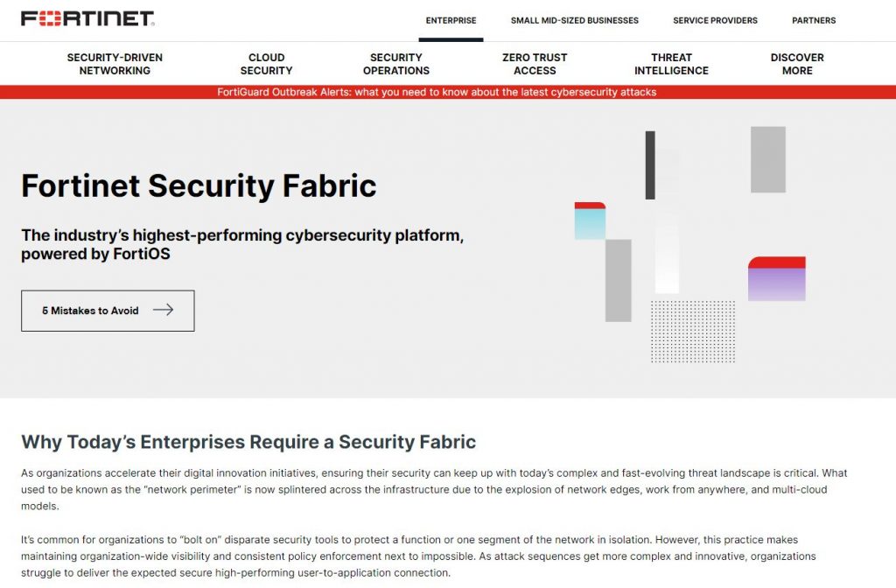Click the red-topped light blue card graphic
Screen dimensions: 896x588
590,220
